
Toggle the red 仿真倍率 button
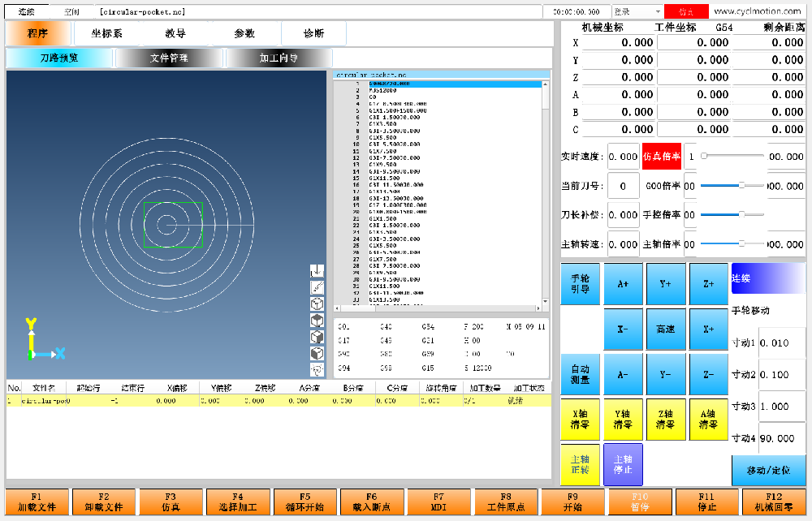click(661, 157)
